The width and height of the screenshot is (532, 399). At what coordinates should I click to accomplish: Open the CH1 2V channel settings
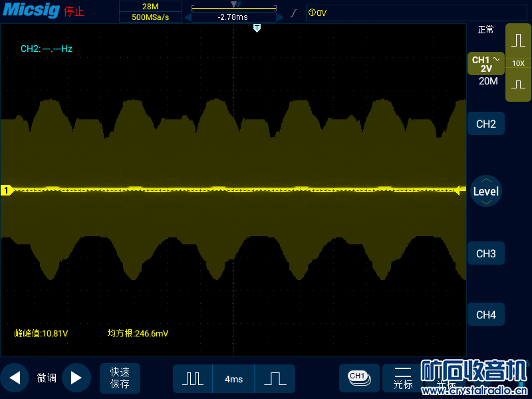pos(485,64)
